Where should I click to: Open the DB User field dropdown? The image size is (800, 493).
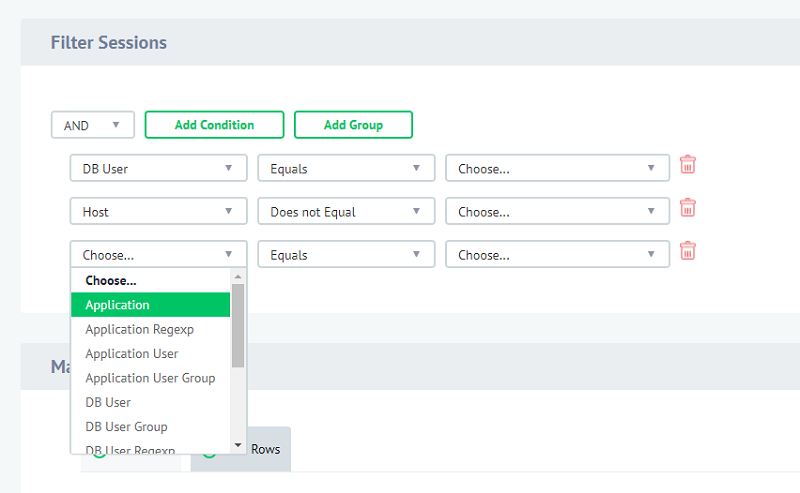point(158,168)
